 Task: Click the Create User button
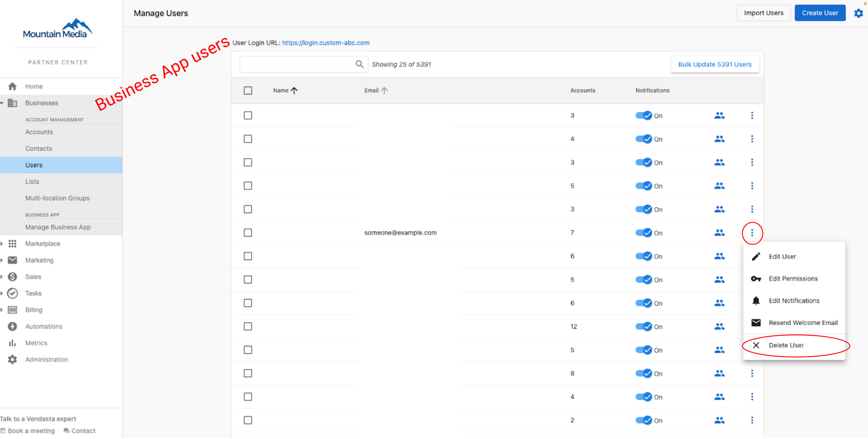tap(820, 13)
